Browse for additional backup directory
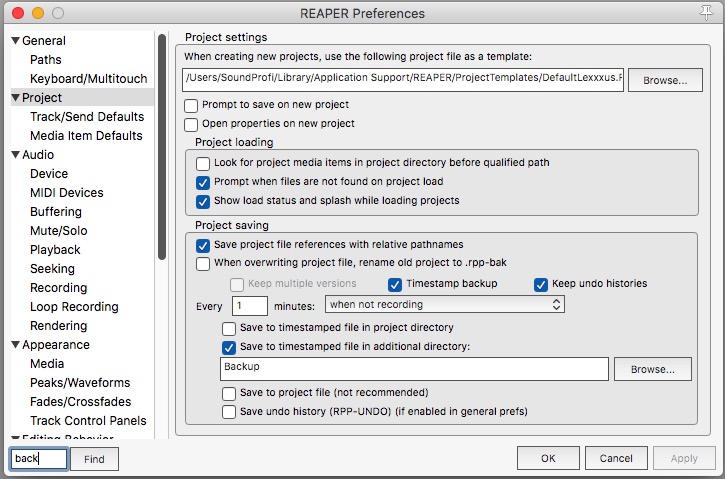 click(652, 369)
